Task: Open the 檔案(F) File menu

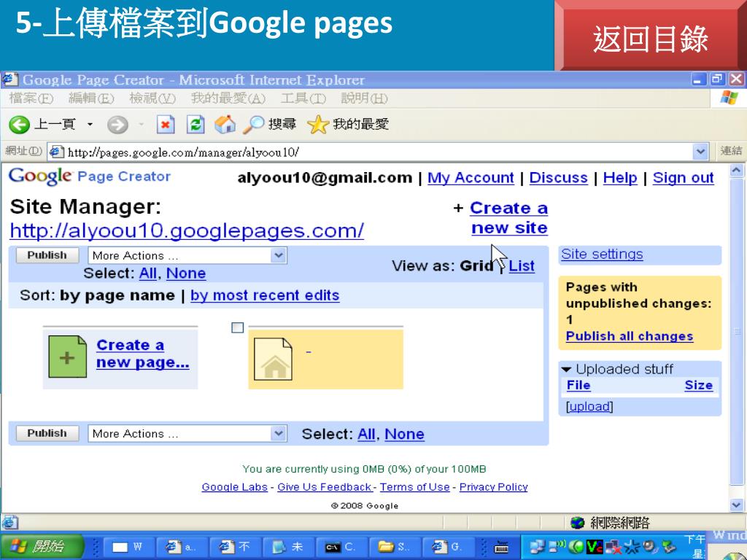Action: (x=31, y=98)
